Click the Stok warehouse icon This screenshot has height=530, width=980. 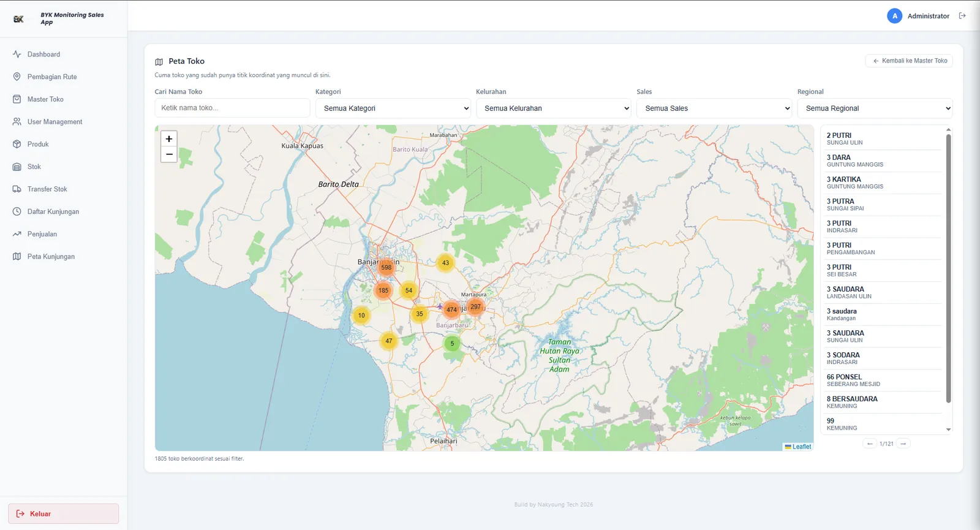click(17, 167)
